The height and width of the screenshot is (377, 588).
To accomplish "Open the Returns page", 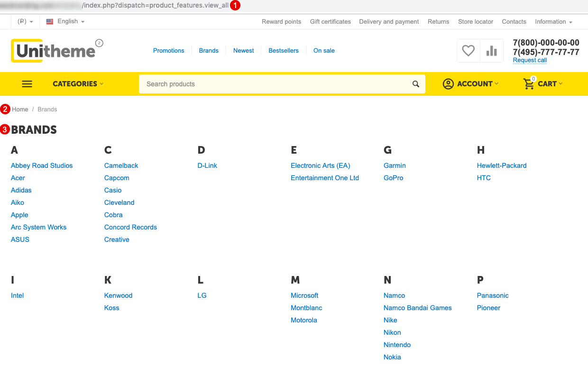I will pyautogui.click(x=438, y=21).
